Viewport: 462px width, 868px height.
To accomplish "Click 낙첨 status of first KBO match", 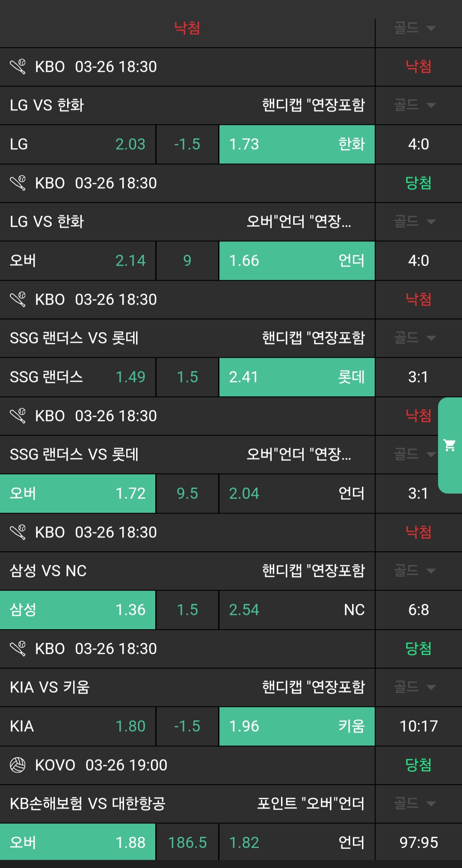I will 418,67.
